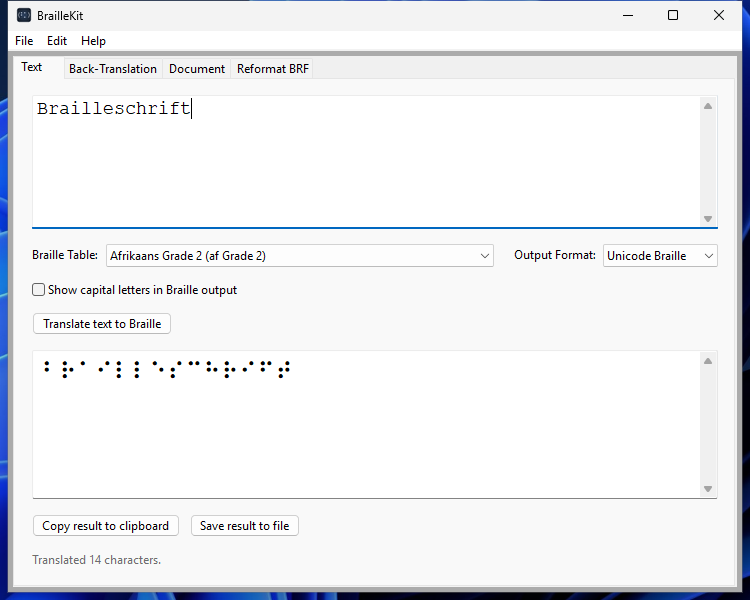The width and height of the screenshot is (750, 600).
Task: Open the Help menu
Action: tap(93, 41)
